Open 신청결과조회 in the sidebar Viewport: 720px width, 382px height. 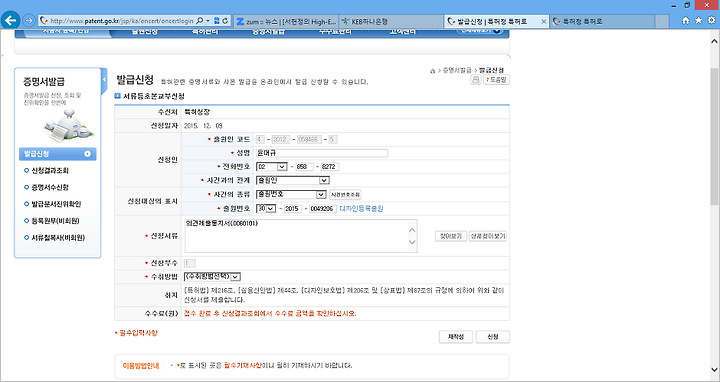[x=50, y=170]
